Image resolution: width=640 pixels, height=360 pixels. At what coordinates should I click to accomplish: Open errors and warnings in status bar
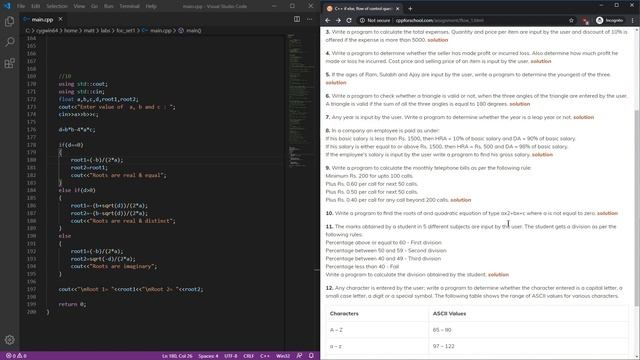[16, 356]
